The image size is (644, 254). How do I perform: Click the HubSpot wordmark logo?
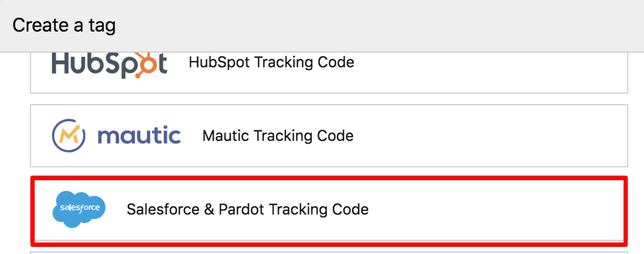109,65
